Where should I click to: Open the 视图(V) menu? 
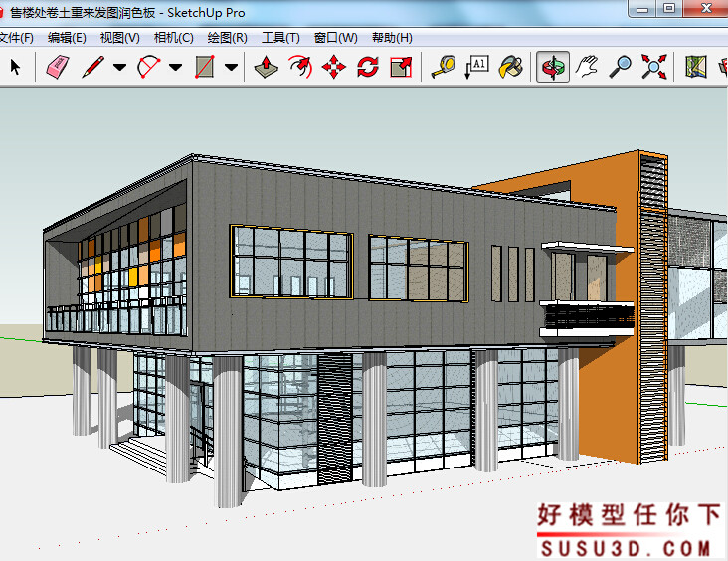[x=119, y=38]
